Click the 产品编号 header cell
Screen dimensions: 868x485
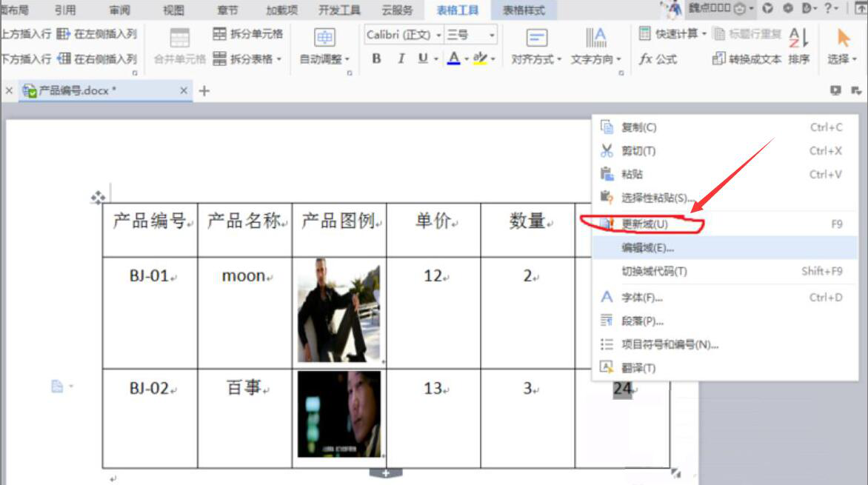click(150, 230)
